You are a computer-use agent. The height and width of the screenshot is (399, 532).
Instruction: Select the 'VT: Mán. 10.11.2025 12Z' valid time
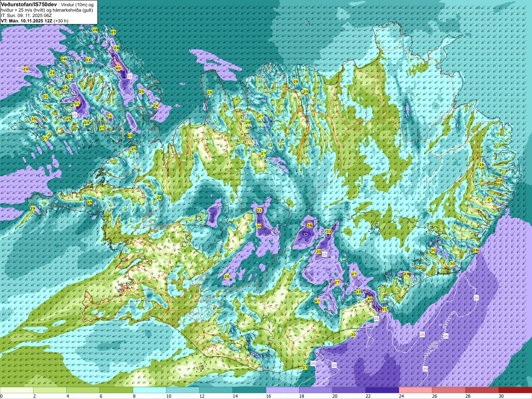[x=27, y=21]
